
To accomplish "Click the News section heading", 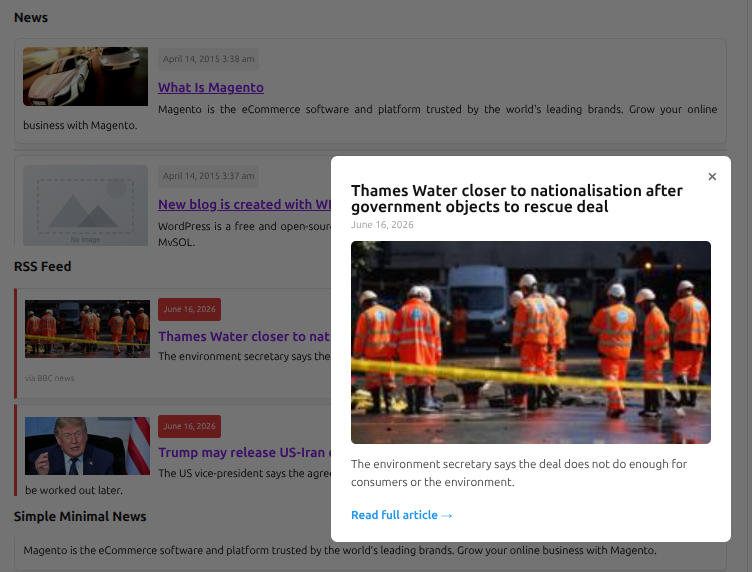I will point(31,17).
